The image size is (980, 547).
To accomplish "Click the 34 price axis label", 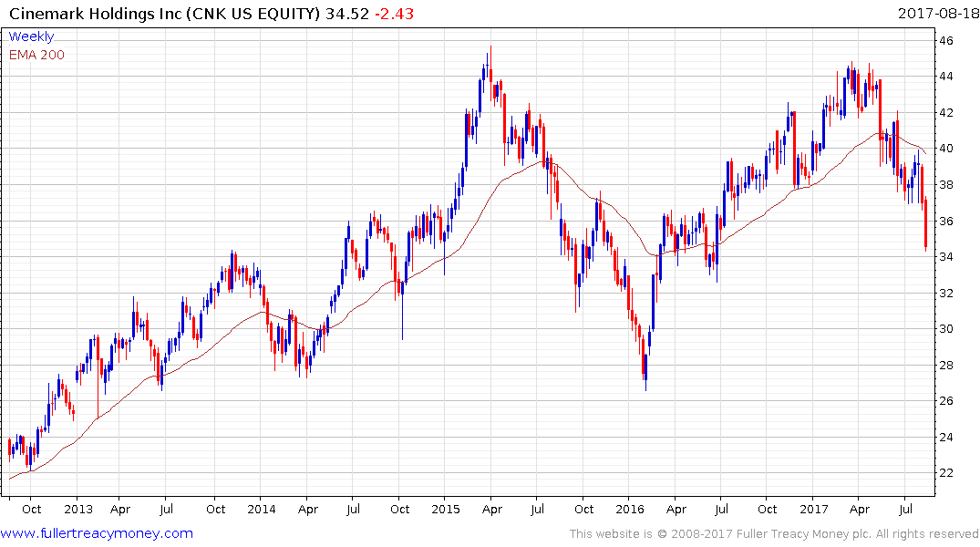I will [x=945, y=256].
